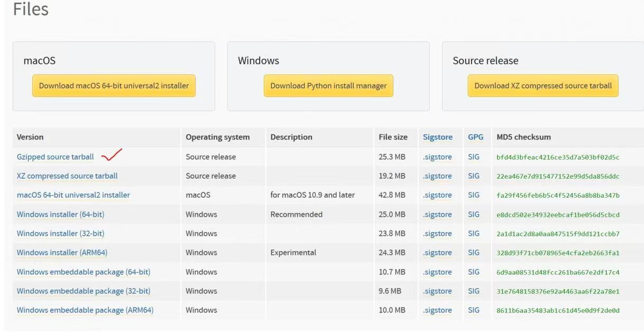Image resolution: width=644 pixels, height=333 pixels.
Task: Open .sigstore for Windows installer (ARM64)
Action: [437, 253]
